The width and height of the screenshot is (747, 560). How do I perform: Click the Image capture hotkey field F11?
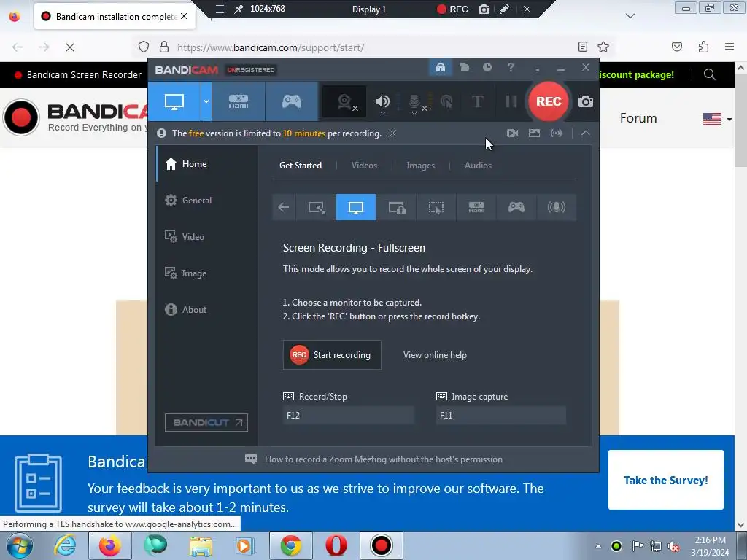pyautogui.click(x=500, y=415)
